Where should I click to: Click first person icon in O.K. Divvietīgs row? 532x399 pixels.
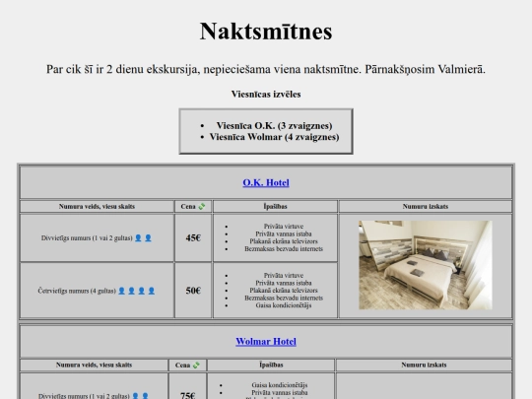[x=138, y=237]
